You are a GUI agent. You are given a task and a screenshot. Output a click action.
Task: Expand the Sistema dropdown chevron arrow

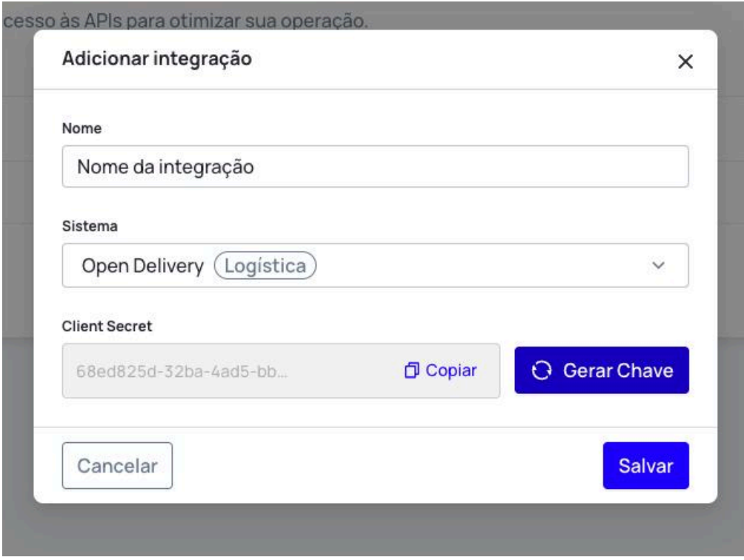pos(658,265)
